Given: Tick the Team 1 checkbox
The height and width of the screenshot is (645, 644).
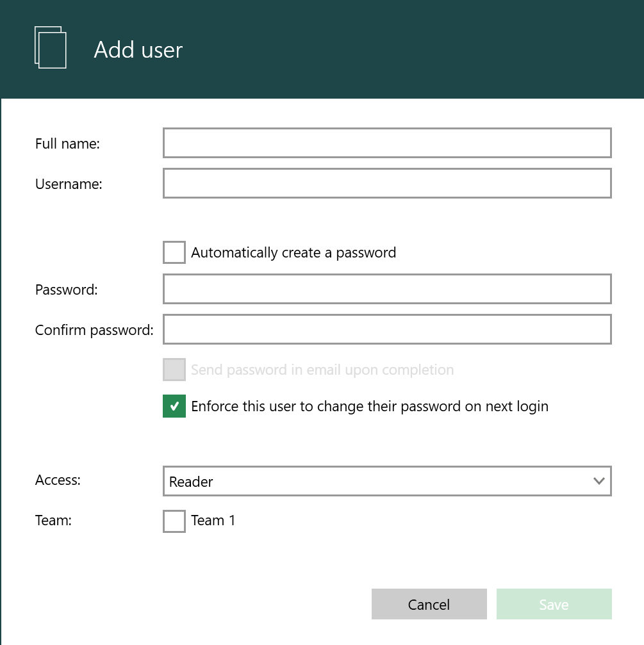Looking at the screenshot, I should pyautogui.click(x=174, y=521).
